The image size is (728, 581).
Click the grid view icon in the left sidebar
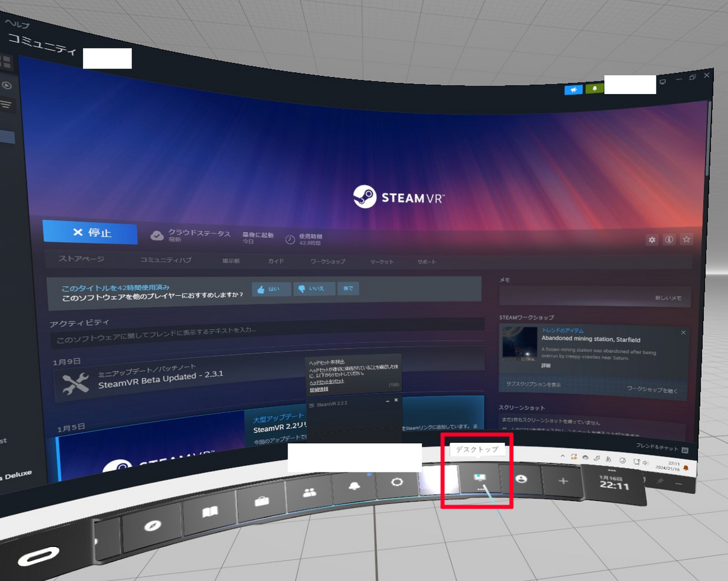pyautogui.click(x=5, y=62)
